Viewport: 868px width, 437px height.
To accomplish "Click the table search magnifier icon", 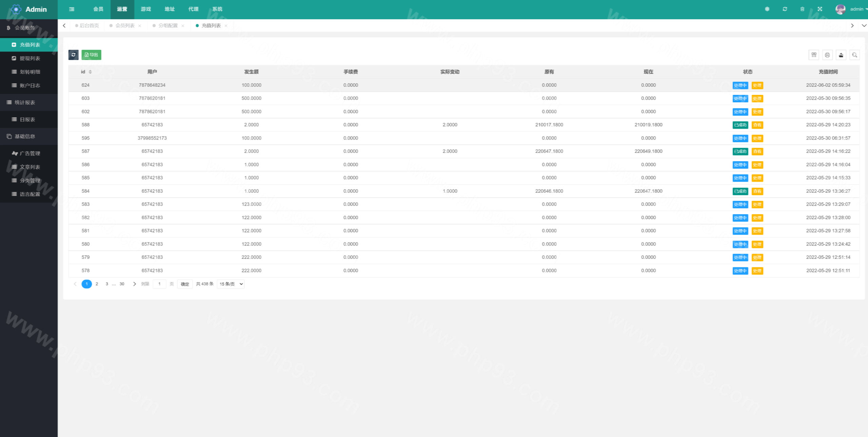I will tap(854, 55).
